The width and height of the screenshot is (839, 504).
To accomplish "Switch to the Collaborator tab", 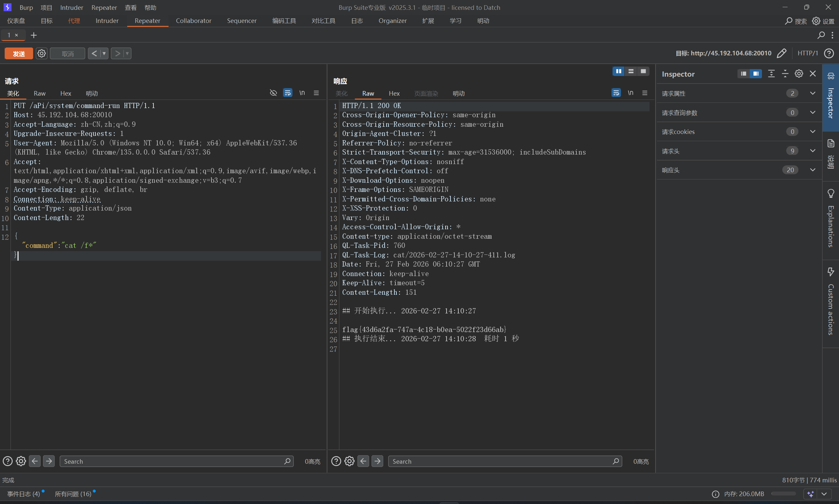I will (193, 21).
